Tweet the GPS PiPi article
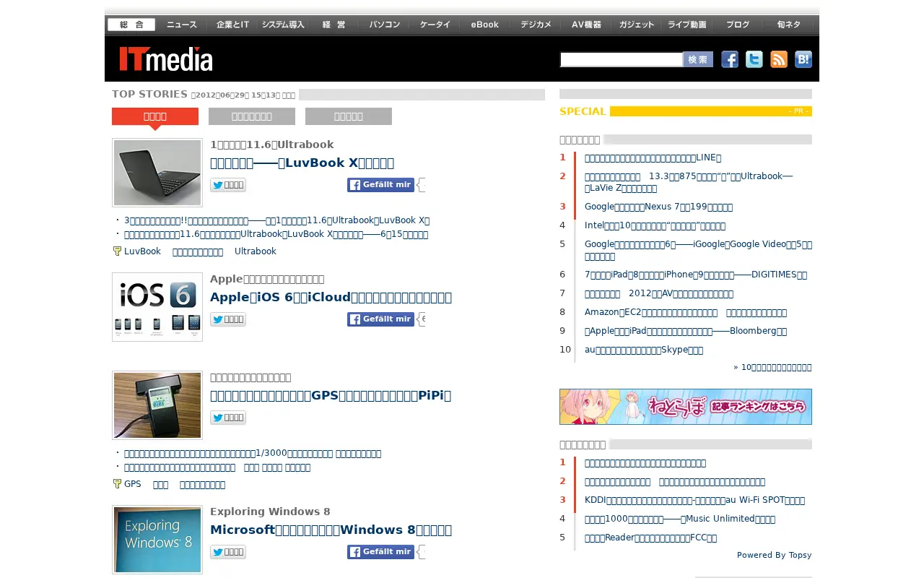The height and width of the screenshot is (578, 924). click(x=228, y=418)
